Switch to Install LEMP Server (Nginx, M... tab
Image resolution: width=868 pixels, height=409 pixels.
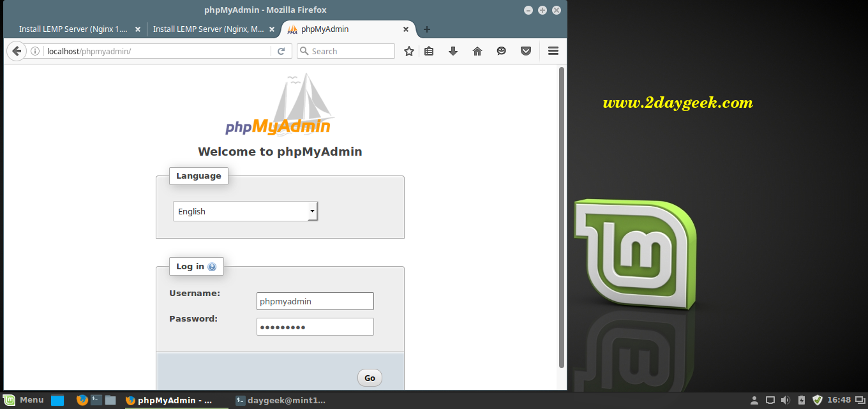(x=214, y=29)
